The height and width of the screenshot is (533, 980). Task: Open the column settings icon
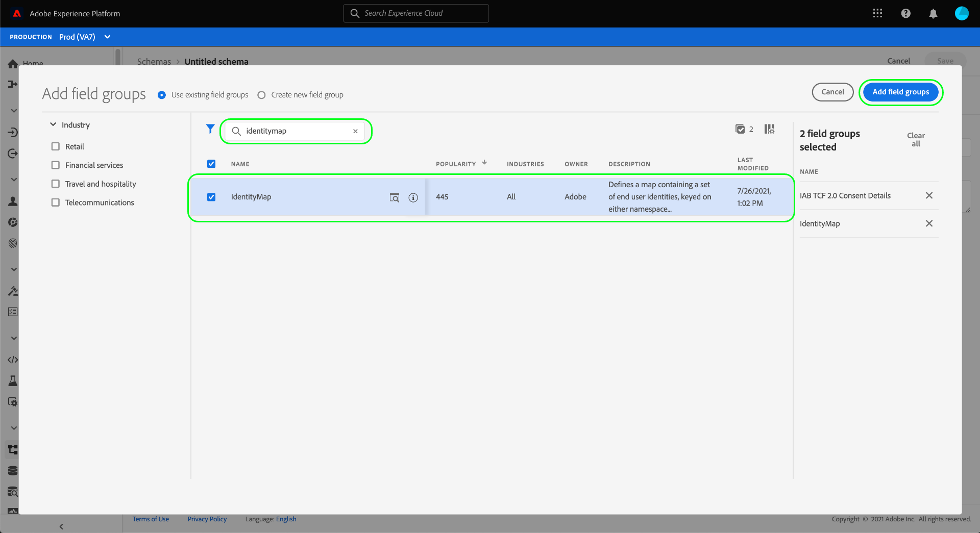coord(769,129)
